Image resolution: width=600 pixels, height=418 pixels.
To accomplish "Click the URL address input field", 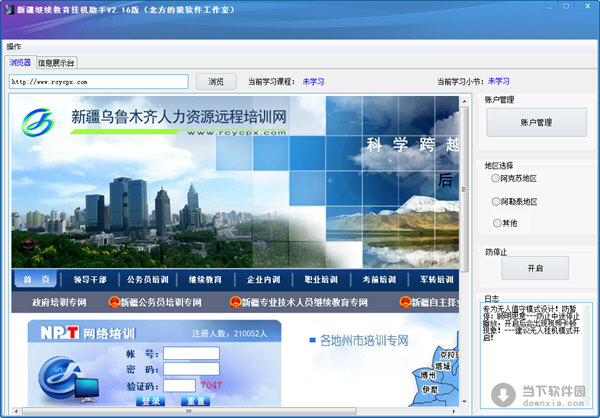I will [x=99, y=82].
